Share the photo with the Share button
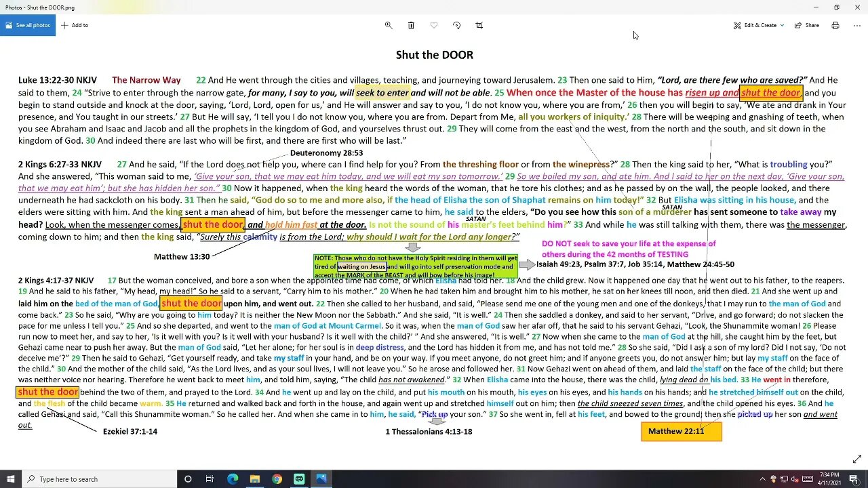The height and width of the screenshot is (488, 868). point(806,25)
